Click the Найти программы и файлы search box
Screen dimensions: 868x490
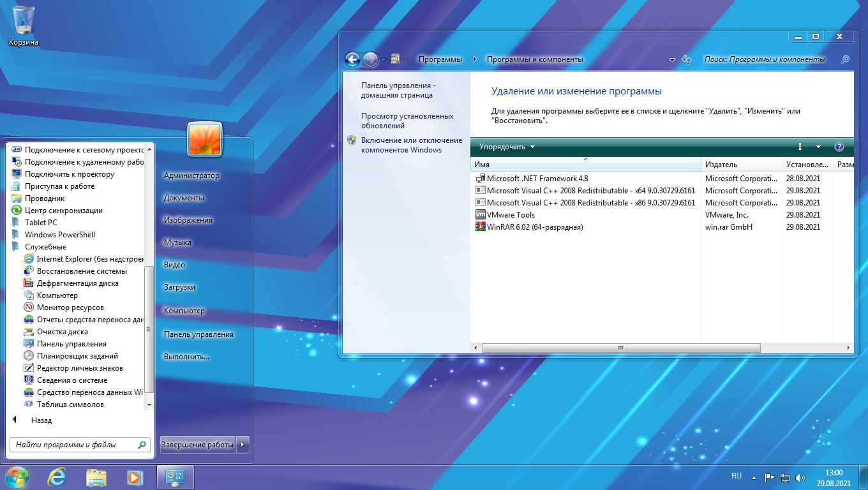click(x=80, y=445)
